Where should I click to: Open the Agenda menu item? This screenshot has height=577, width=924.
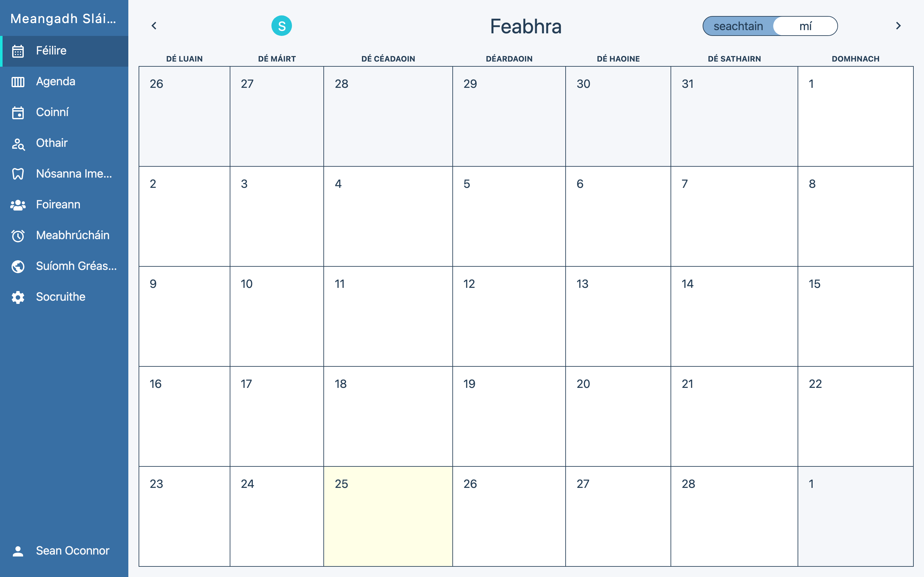coord(56,82)
